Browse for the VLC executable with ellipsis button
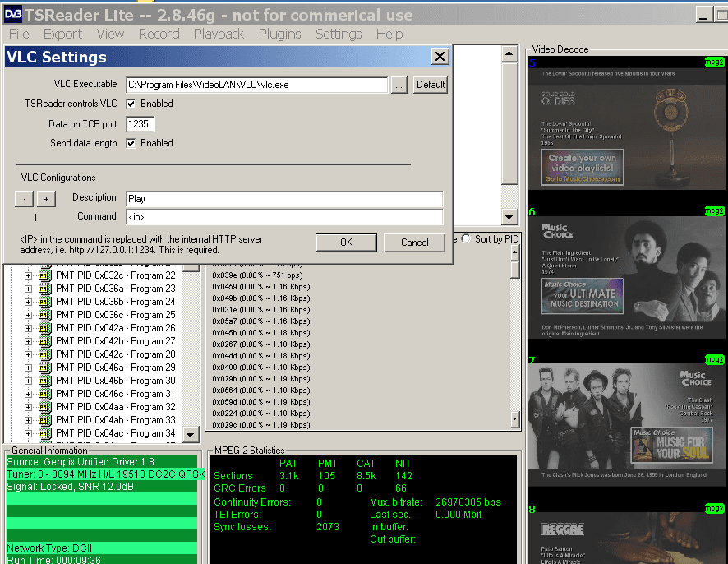 [x=399, y=85]
